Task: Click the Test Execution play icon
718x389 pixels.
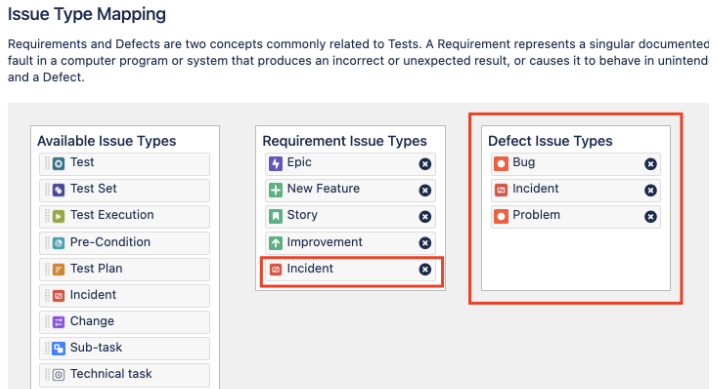Action: click(59, 216)
